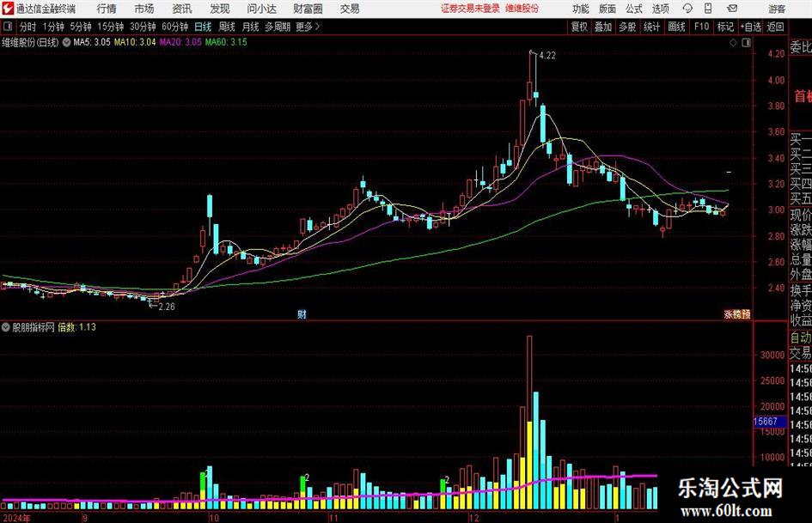Open the 多周期 view
The width and height of the screenshot is (812, 523).
tap(278, 27)
